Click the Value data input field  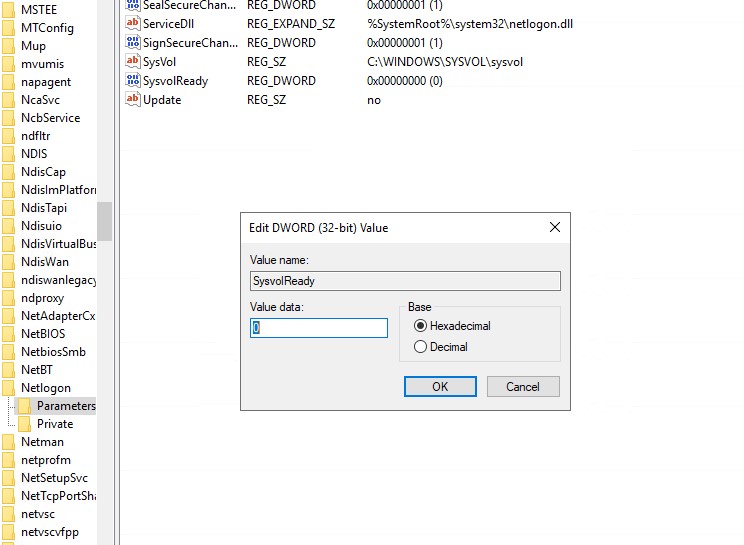[x=319, y=328]
